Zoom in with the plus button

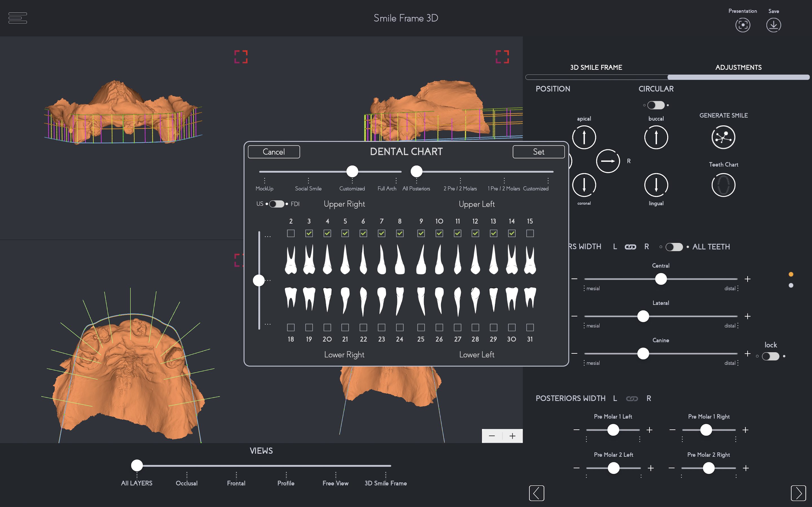coord(512,436)
